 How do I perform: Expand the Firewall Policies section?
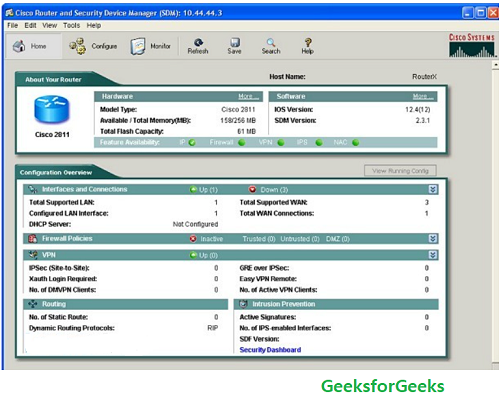click(x=432, y=239)
